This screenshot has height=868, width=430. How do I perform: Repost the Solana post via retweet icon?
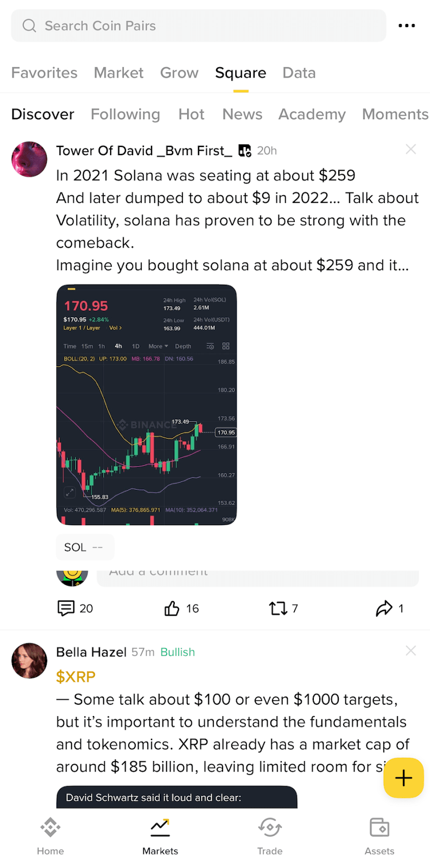tap(278, 608)
